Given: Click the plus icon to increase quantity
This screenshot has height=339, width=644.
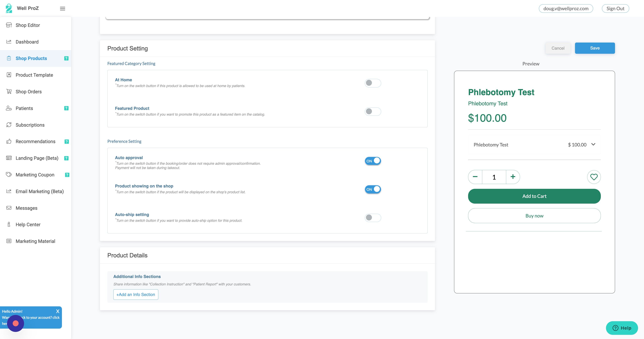Looking at the screenshot, I should [513, 177].
